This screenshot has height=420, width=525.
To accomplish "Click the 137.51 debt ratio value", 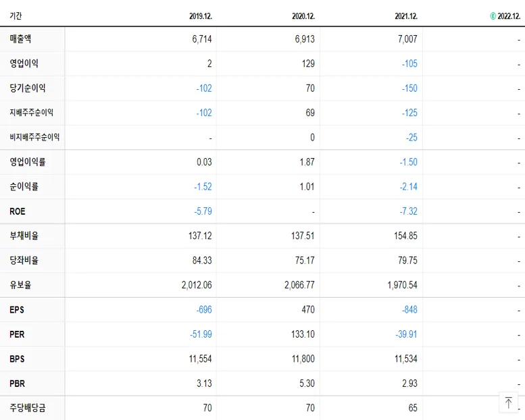I will point(303,236).
